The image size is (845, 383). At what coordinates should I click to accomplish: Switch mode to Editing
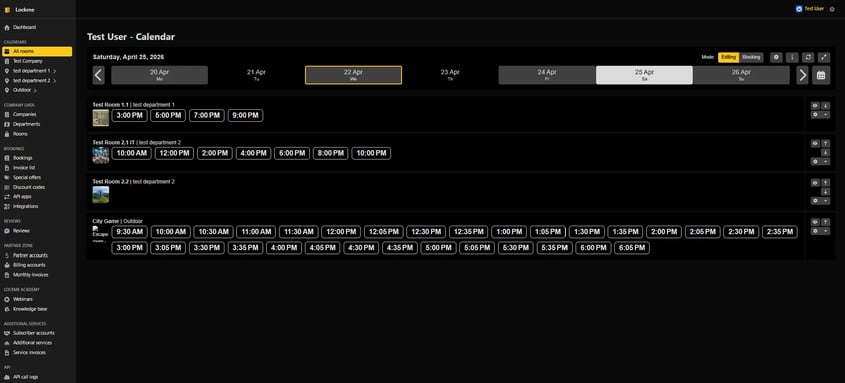pyautogui.click(x=729, y=57)
